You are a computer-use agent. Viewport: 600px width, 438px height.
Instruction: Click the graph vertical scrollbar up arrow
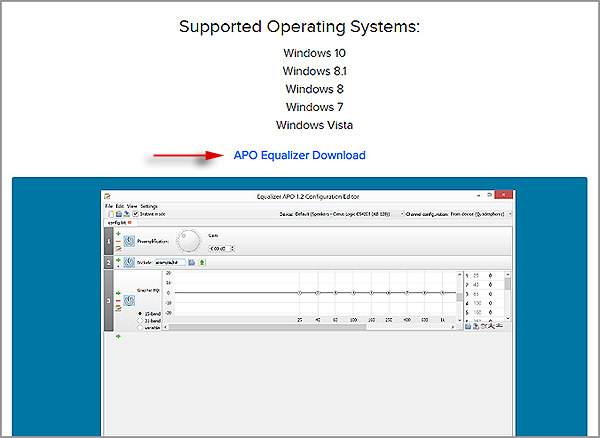coord(460,275)
